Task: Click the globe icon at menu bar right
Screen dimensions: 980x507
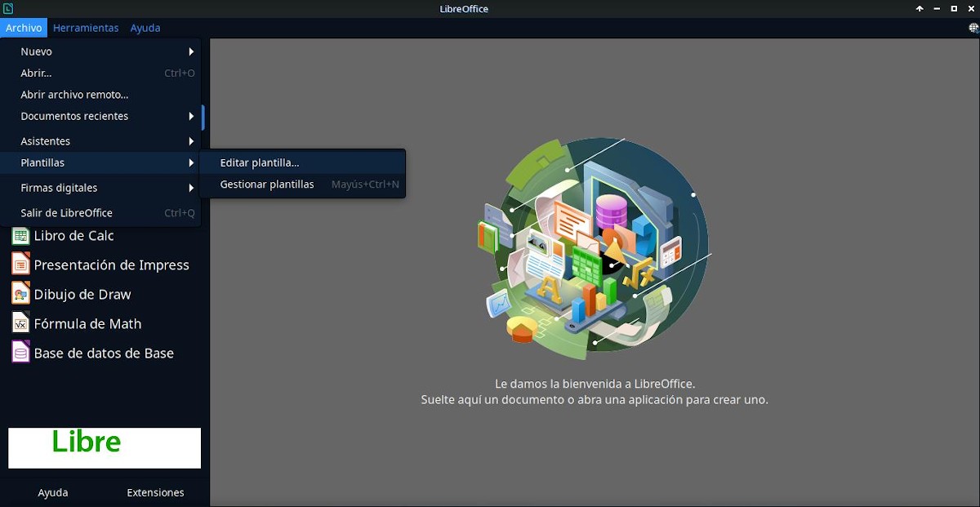Action: point(973,28)
